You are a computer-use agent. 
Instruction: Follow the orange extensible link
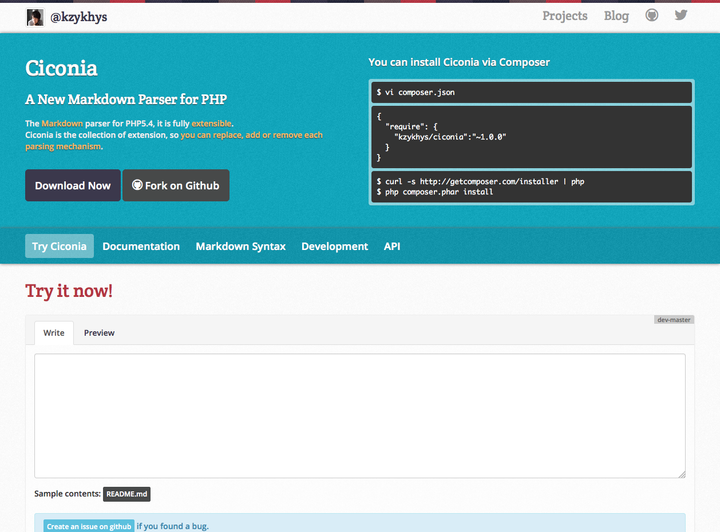211,123
